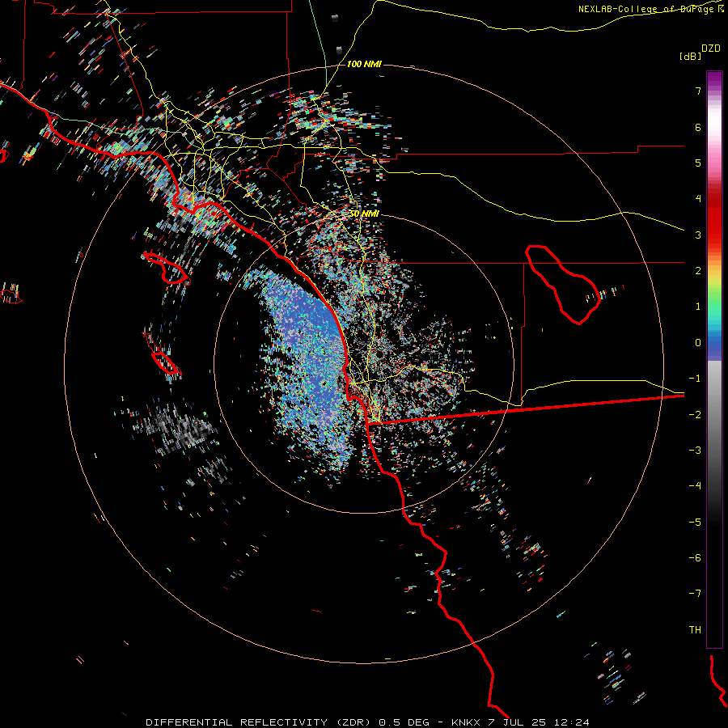Pick the -5 tick label on the scale
728x728 pixels.
coord(695,523)
